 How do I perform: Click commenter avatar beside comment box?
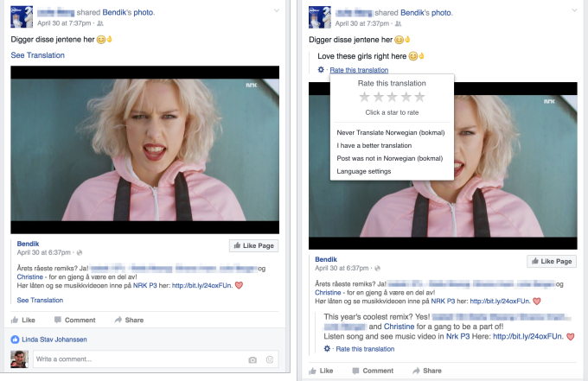point(19,359)
